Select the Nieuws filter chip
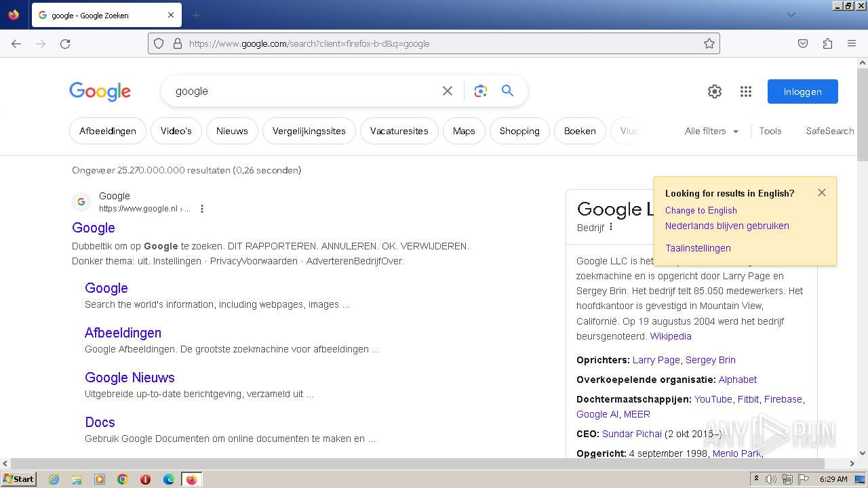Viewport: 868px width, 488px height. pyautogui.click(x=232, y=131)
